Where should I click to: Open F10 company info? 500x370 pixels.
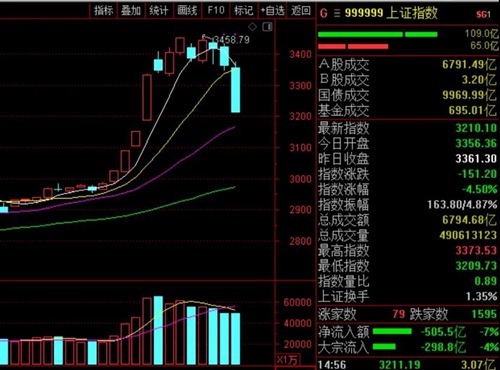coord(216,10)
